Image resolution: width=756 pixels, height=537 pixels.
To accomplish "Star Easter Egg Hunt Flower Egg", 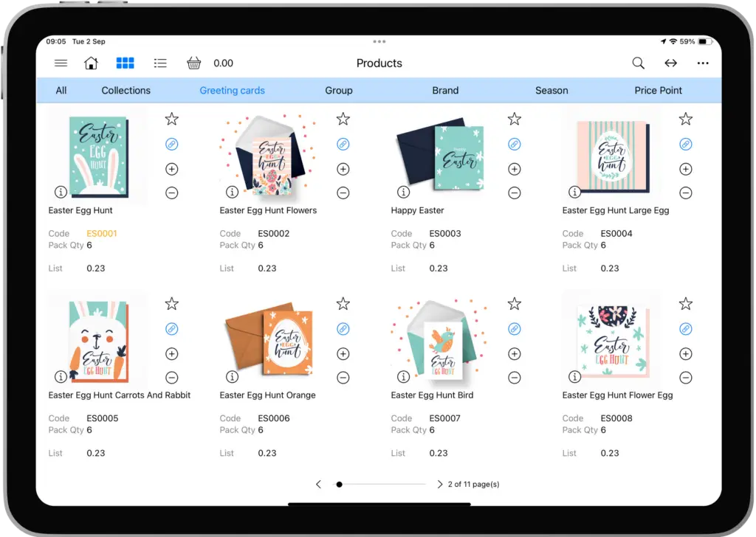I will [686, 304].
